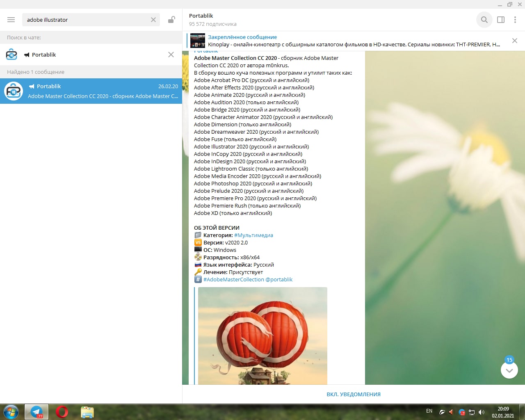This screenshot has width=525, height=420.
Task: Click the 'Adobe Photoshop 2020' line in message
Action: tap(253, 184)
